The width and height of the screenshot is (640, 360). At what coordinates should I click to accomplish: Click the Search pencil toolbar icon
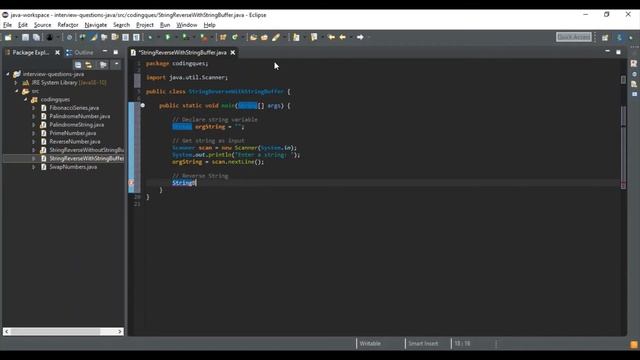coord(276,38)
